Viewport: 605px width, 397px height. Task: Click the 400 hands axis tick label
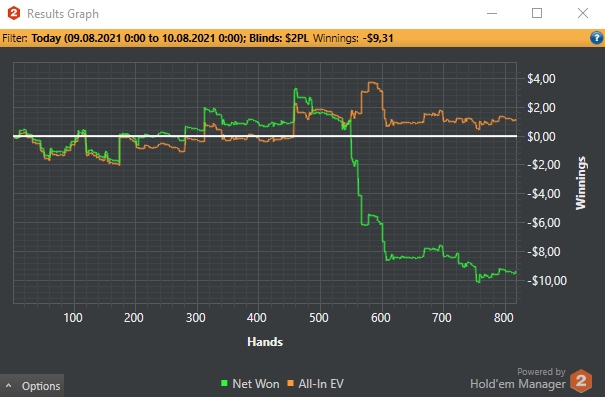tap(257, 318)
